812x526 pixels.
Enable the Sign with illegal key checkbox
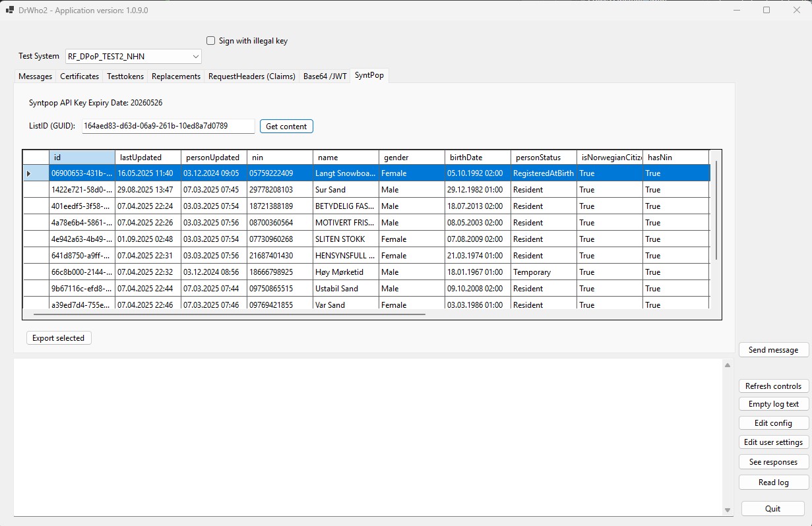(x=211, y=41)
